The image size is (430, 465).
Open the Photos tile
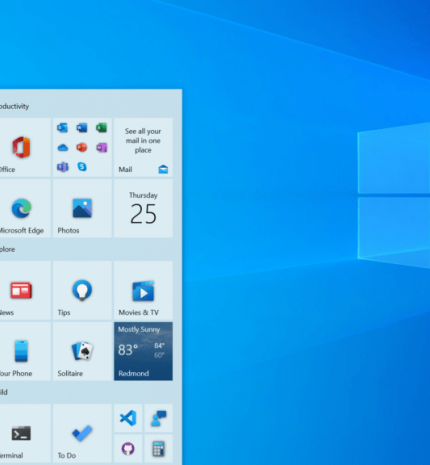tap(82, 208)
